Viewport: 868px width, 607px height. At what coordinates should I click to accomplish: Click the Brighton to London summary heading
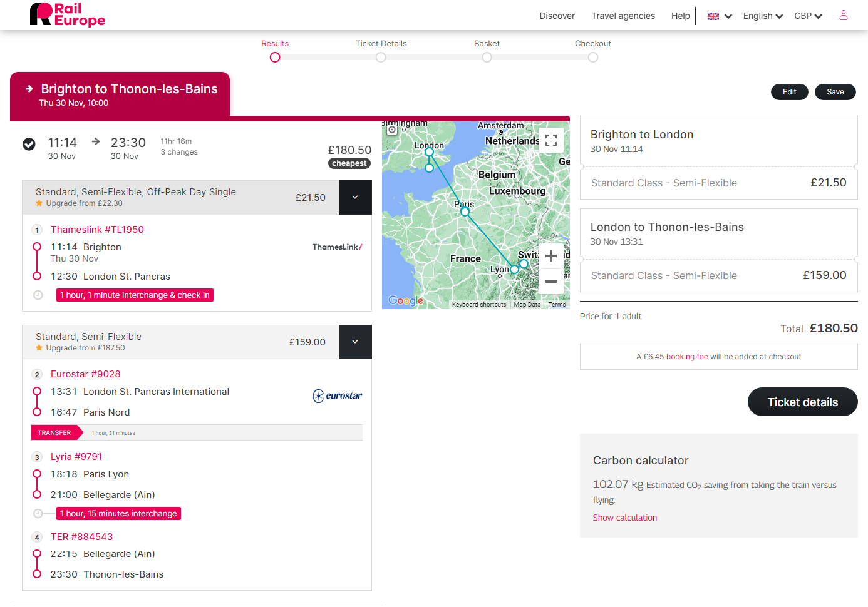tap(642, 135)
